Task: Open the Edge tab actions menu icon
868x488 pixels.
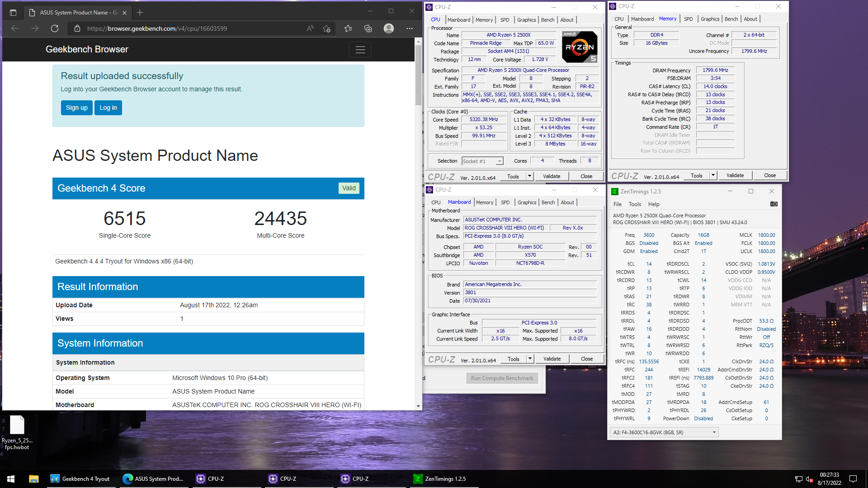Action: click(13, 13)
